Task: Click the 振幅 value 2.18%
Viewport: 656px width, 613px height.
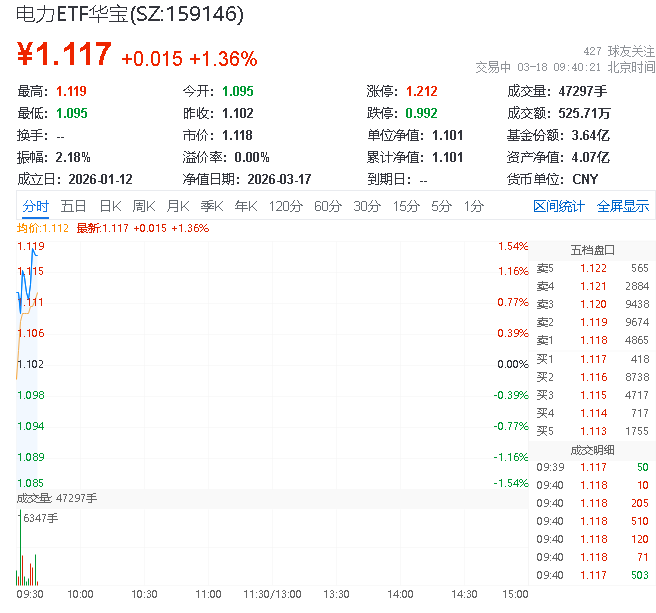Action: tap(73, 158)
